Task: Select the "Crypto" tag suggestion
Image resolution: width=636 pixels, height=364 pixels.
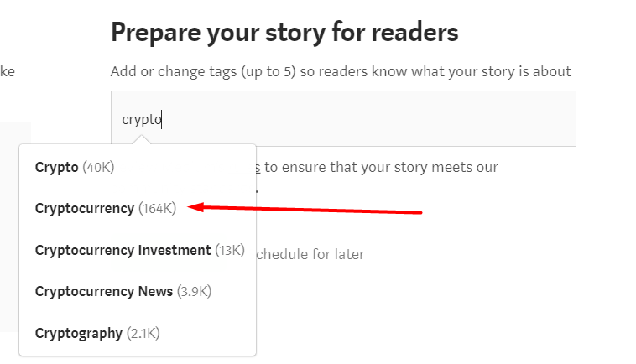Action: point(56,167)
